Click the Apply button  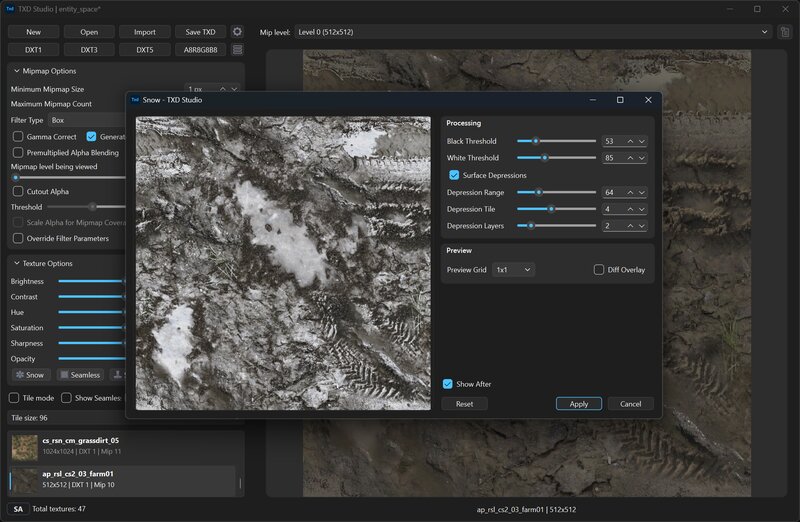(x=579, y=404)
